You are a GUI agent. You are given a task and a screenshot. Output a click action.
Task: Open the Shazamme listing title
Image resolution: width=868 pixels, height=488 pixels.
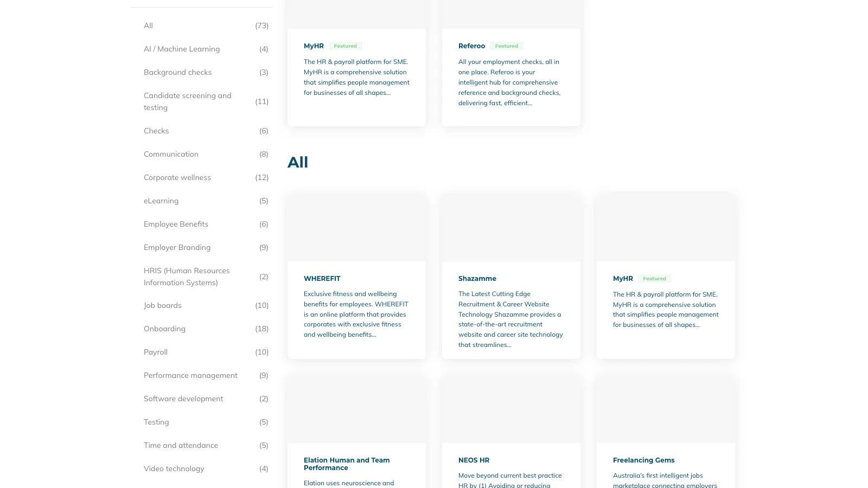(477, 279)
